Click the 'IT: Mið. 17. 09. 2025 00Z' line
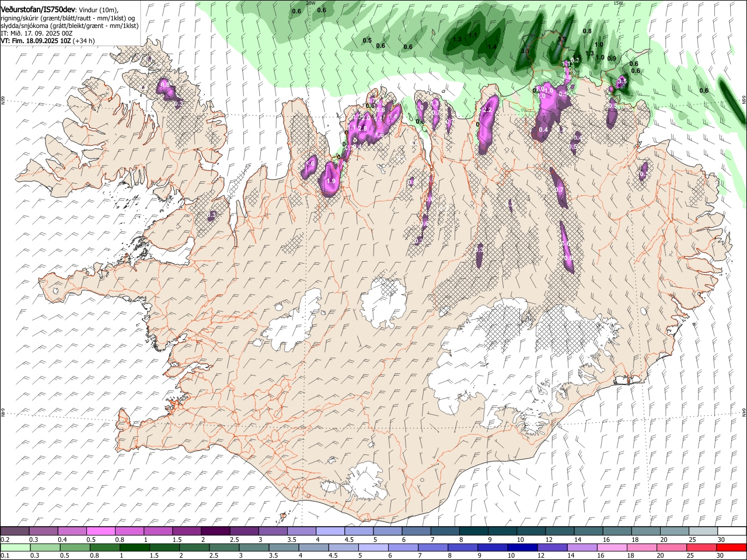This screenshot has height=560, width=747. click(36, 33)
